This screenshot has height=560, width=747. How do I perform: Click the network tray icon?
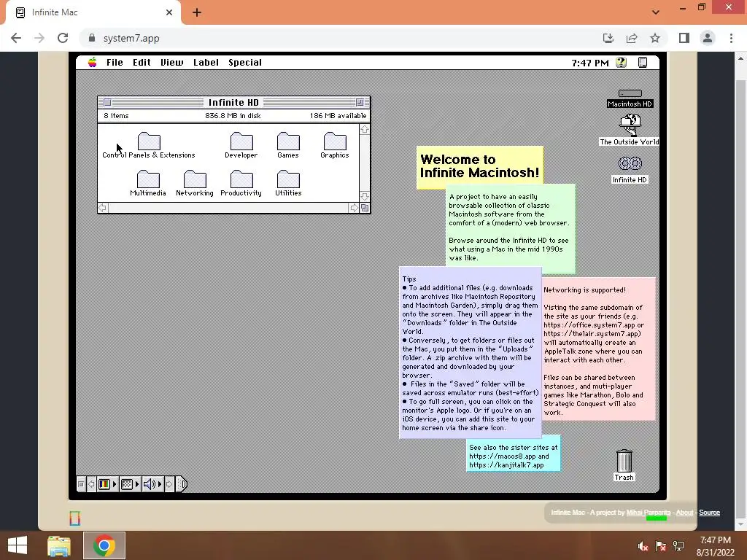678,546
